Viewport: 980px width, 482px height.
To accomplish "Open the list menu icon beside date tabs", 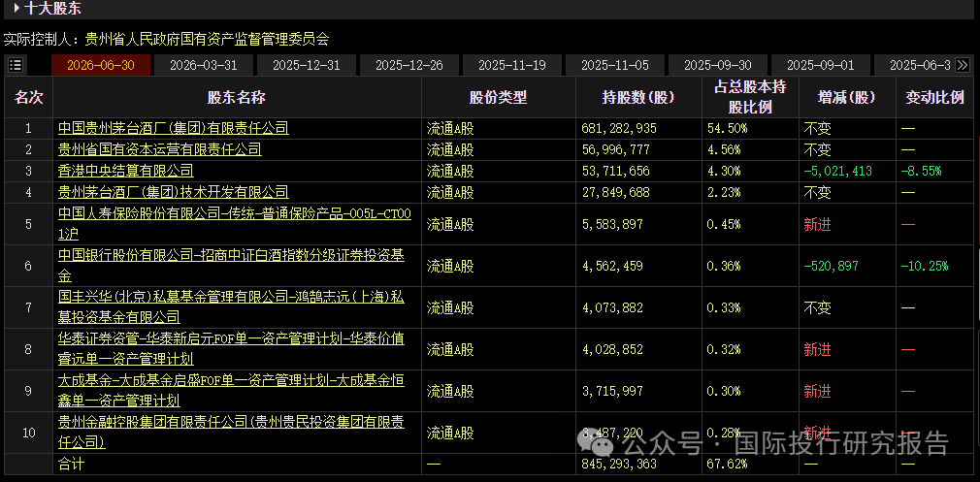I will 16,65.
